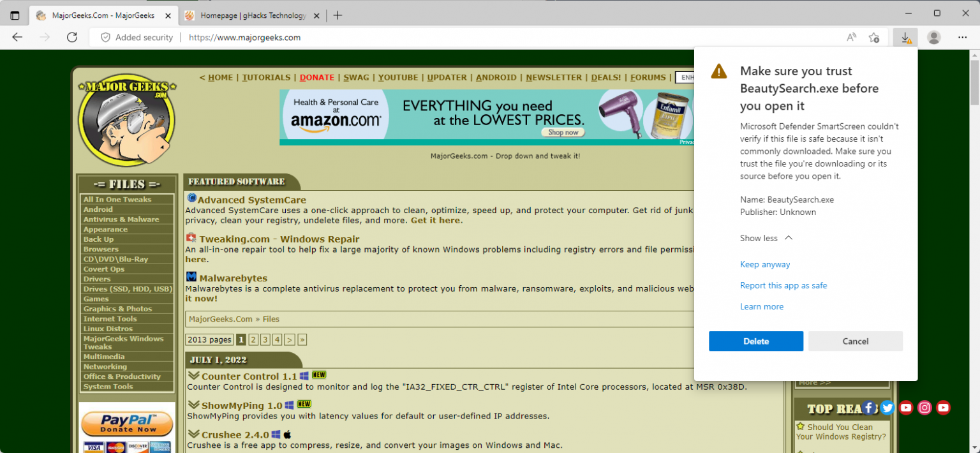Delete the BeautySearch.exe download

point(755,341)
